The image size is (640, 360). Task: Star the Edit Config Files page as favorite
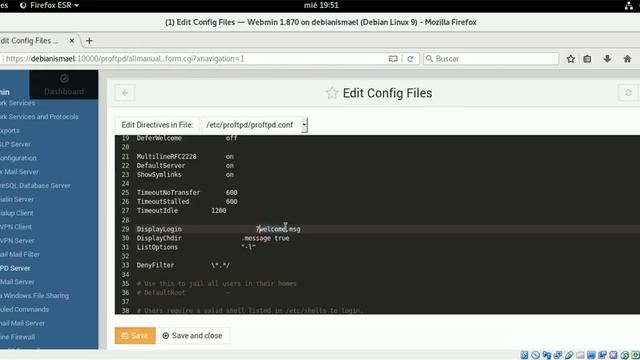pos(332,93)
